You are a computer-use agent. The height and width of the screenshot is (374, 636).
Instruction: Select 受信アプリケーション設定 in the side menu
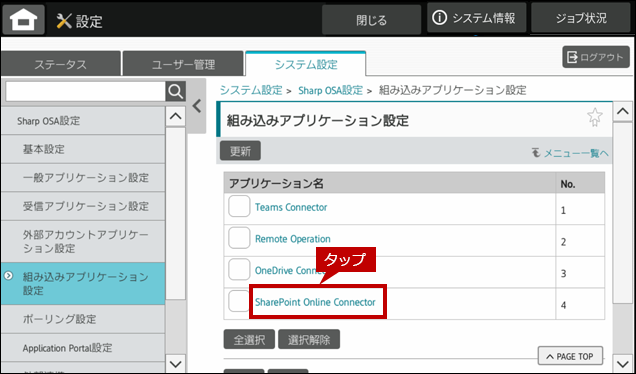point(83,206)
